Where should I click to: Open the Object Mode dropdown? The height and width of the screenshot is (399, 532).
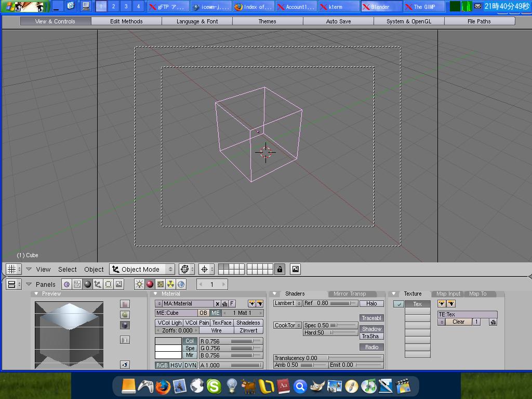tap(141, 269)
